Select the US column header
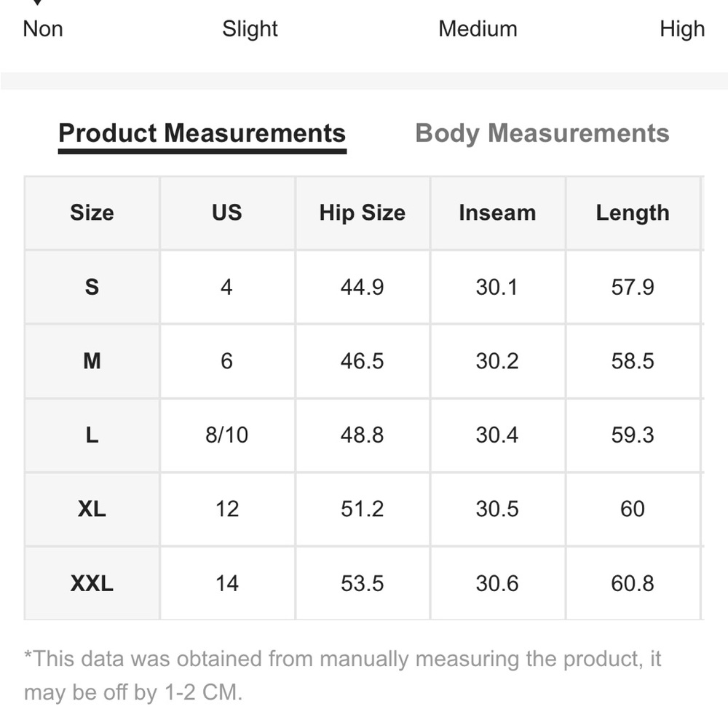The image size is (728, 728). (x=227, y=213)
